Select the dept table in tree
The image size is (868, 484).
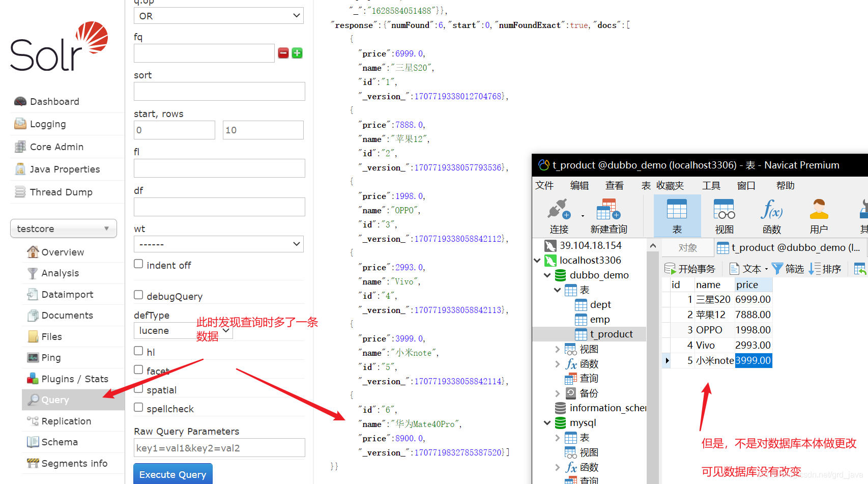click(x=600, y=304)
